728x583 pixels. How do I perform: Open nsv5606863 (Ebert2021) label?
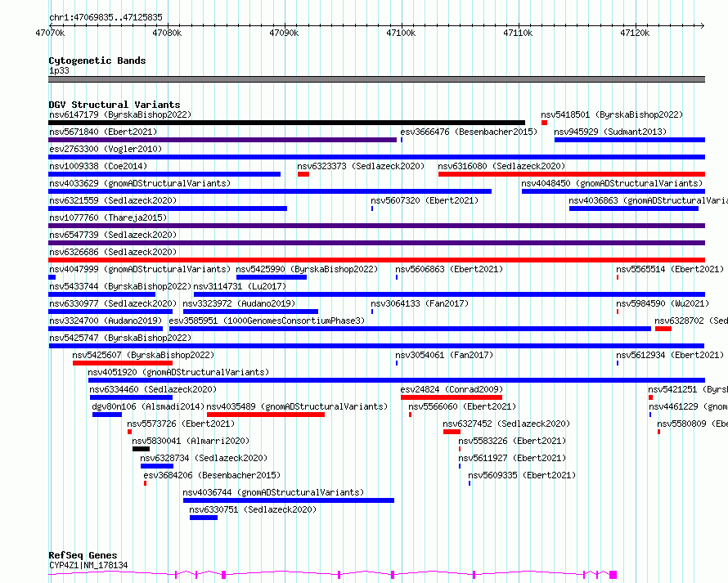click(x=449, y=269)
